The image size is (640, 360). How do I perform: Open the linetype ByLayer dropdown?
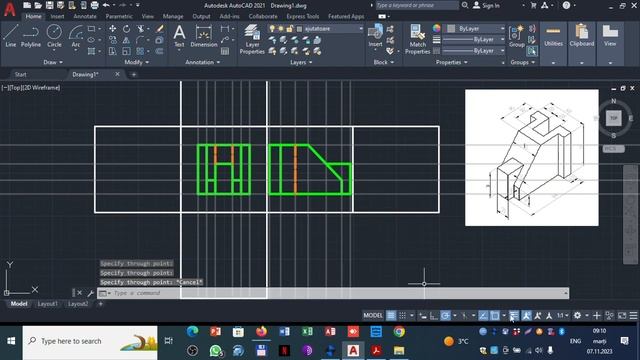click(473, 51)
